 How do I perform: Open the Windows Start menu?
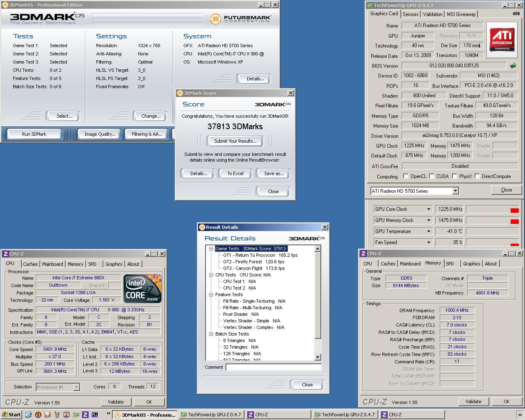pyautogui.click(x=11, y=415)
